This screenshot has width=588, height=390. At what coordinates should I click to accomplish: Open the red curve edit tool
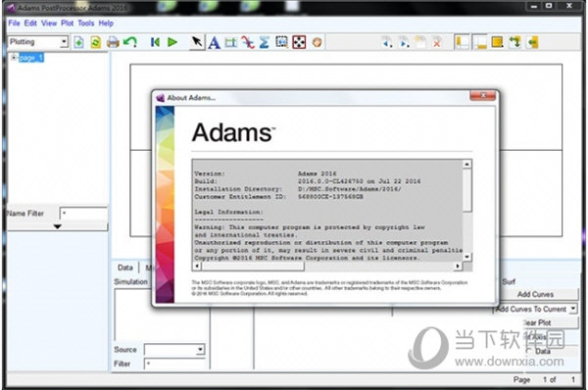248,42
